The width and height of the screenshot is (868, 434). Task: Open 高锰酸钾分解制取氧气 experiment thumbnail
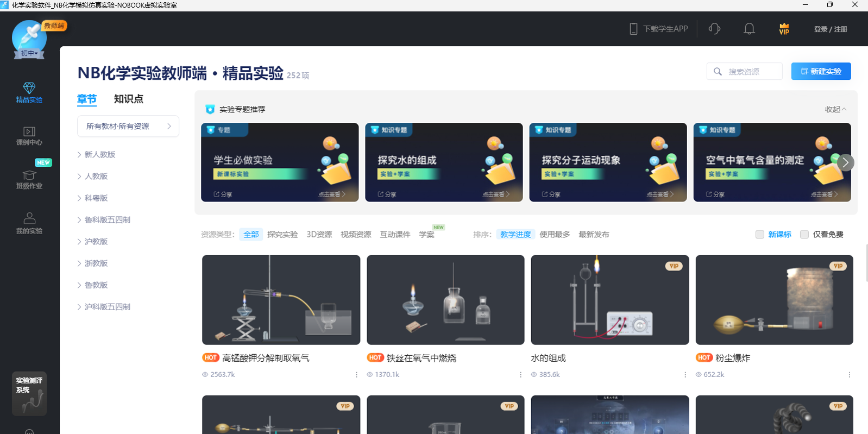click(x=281, y=300)
